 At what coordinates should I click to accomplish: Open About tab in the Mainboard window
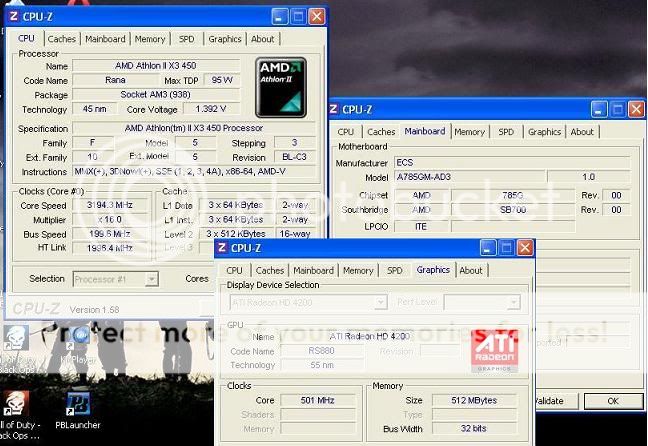point(582,132)
